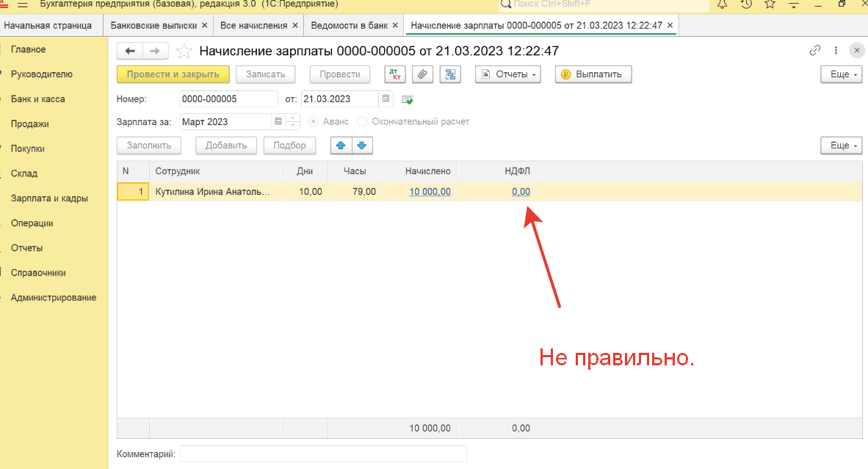Screen dimensions: 868x469
Task: Click the Дт/Кт postings icon
Action: (x=395, y=74)
